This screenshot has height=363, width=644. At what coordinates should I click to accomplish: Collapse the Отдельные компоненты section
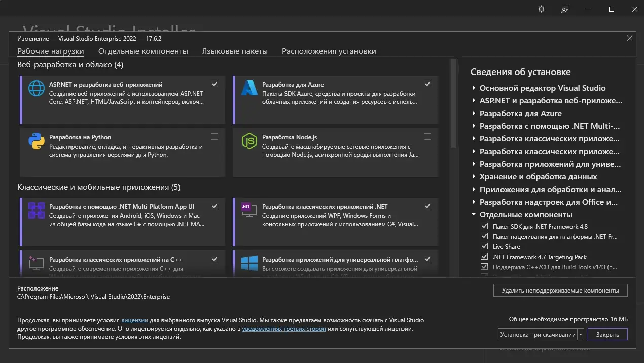tap(474, 215)
